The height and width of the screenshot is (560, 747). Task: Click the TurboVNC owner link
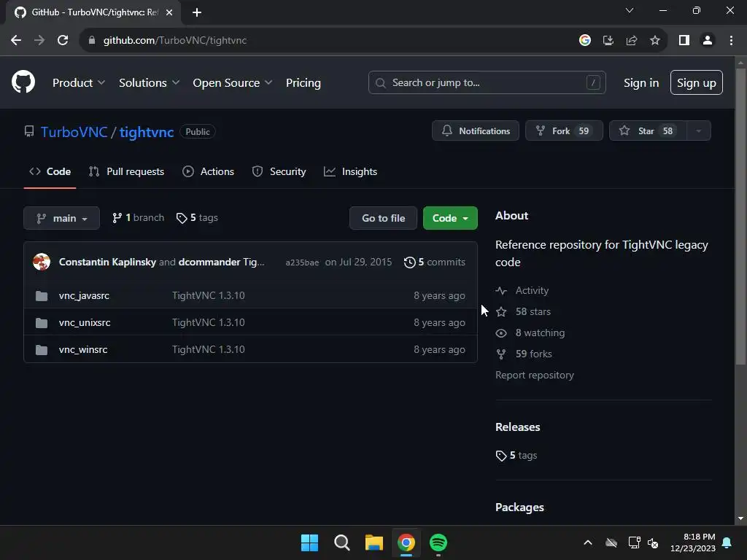click(74, 132)
